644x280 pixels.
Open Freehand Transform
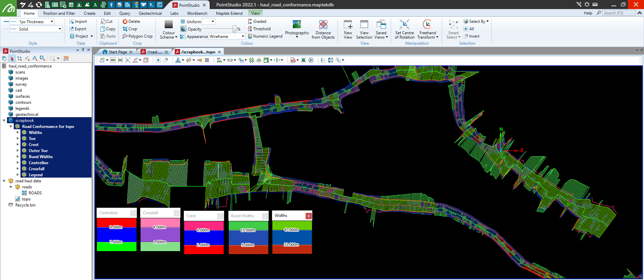(428, 30)
